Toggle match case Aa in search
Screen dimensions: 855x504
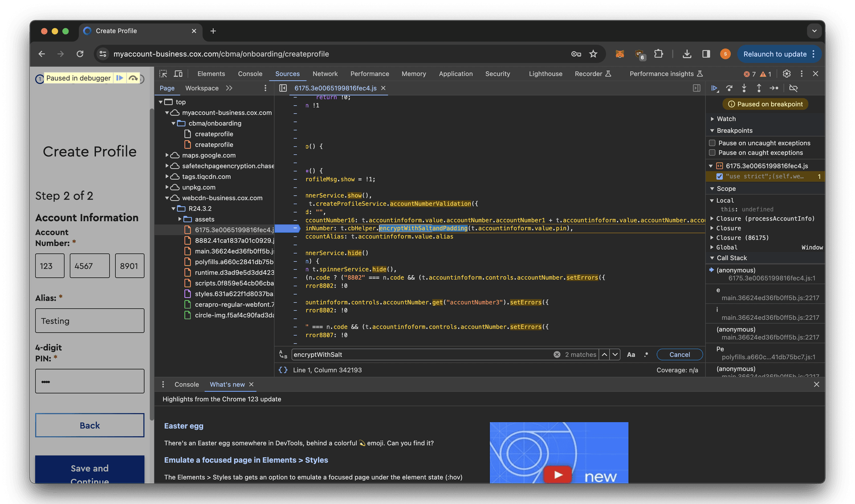pyautogui.click(x=631, y=355)
